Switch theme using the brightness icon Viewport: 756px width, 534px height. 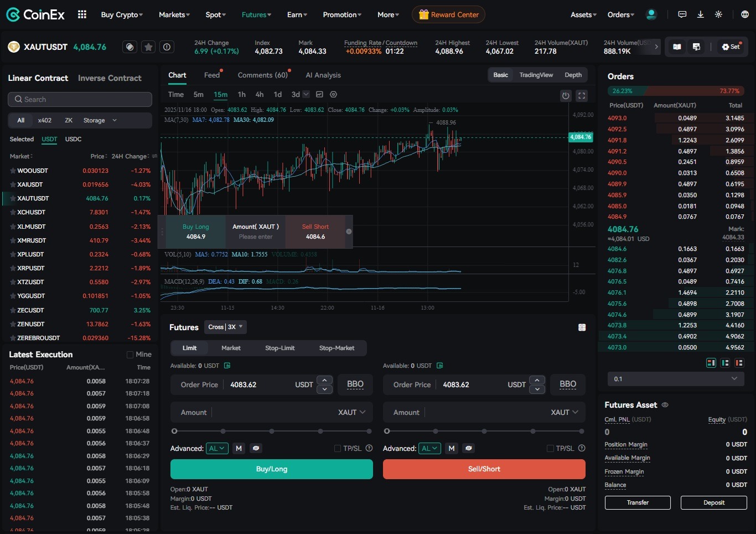pos(718,14)
